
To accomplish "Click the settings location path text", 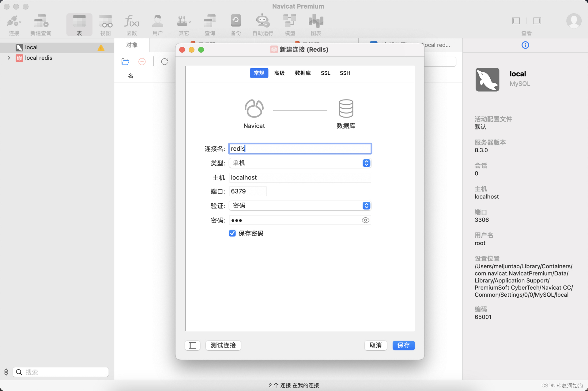I will click(x=524, y=280).
